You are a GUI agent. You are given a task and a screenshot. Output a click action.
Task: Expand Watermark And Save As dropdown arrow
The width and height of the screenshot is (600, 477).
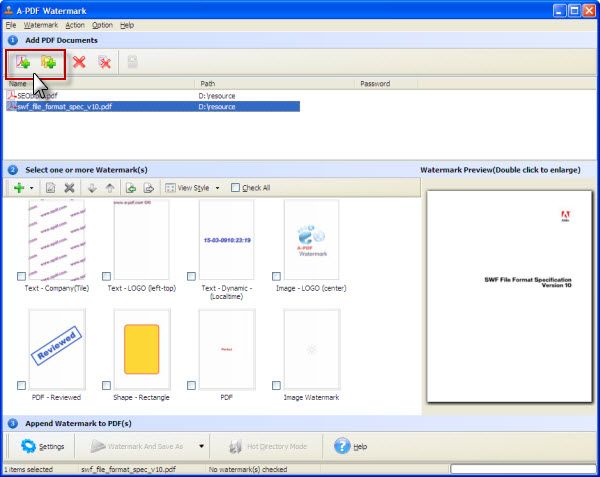click(201, 446)
